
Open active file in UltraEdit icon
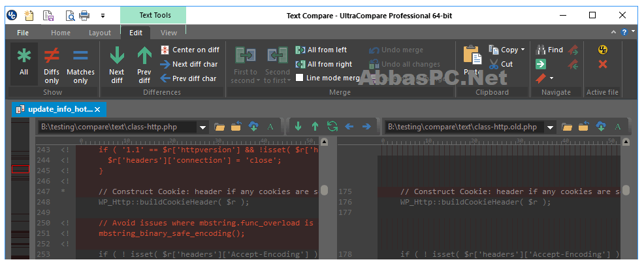tap(602, 50)
